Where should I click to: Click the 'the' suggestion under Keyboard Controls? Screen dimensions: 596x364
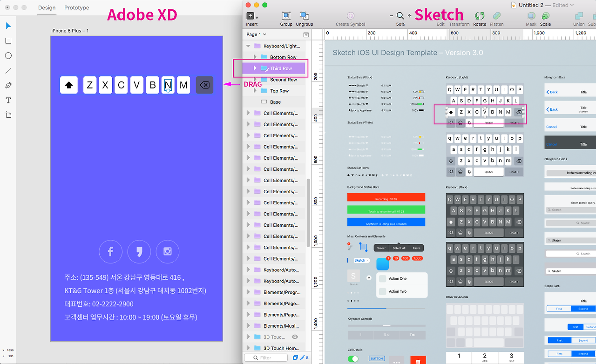point(386,335)
